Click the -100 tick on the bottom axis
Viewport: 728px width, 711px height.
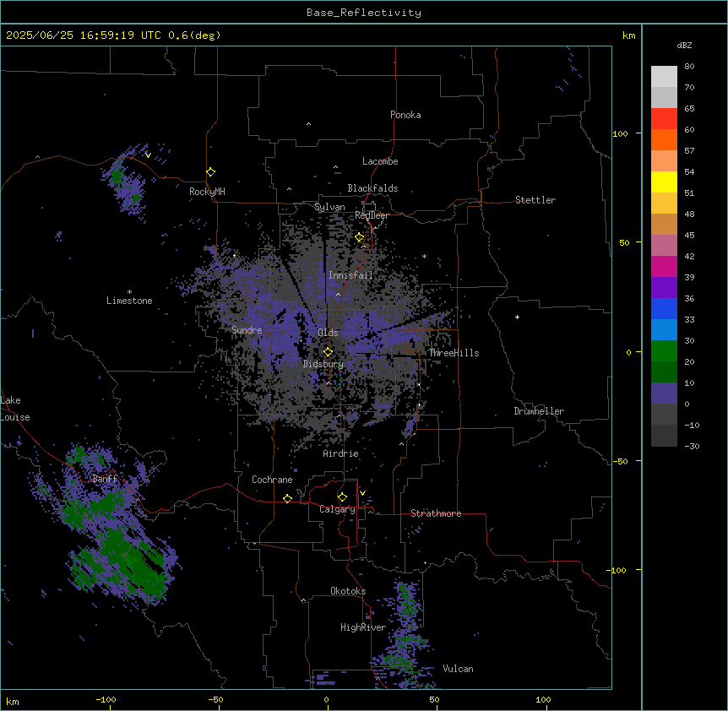tap(106, 699)
